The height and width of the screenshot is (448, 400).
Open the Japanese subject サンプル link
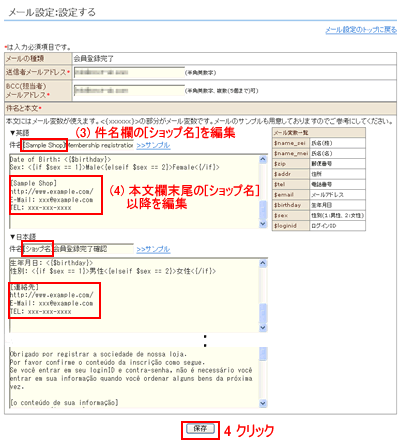(x=153, y=249)
